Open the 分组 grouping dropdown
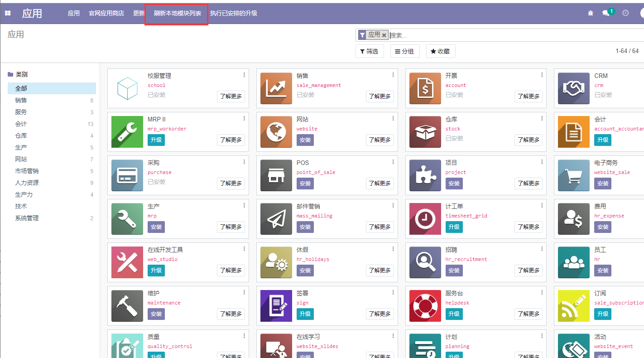The image size is (644, 358). [x=405, y=51]
